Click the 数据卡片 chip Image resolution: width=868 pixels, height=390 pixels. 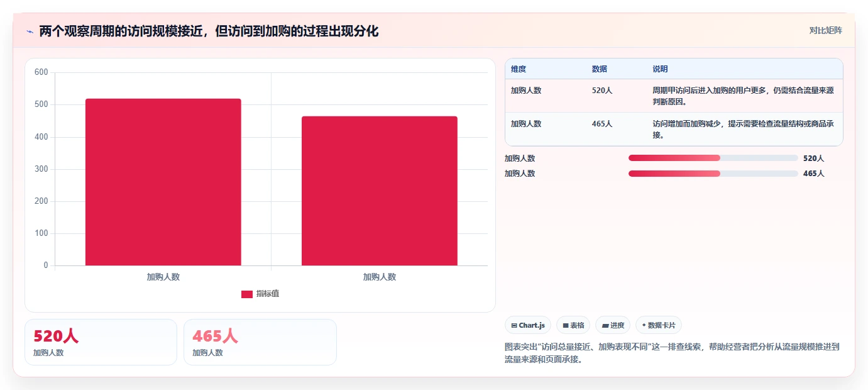[x=659, y=325]
